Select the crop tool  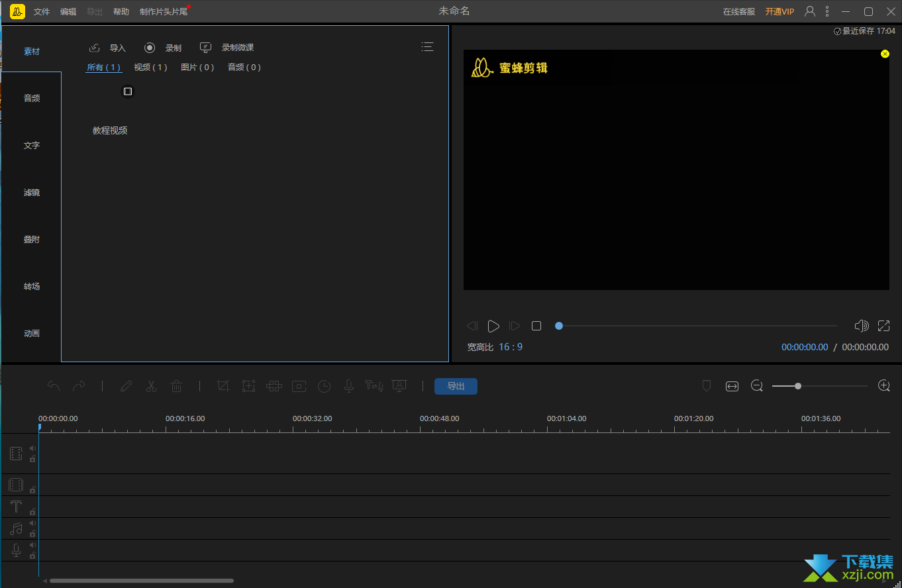pos(223,386)
